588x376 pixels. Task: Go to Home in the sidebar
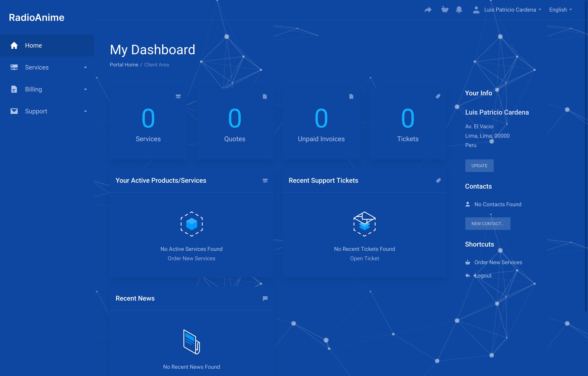click(47, 45)
